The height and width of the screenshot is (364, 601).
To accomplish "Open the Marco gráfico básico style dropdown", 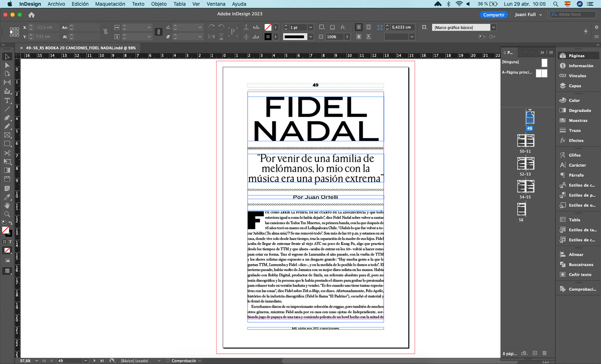I will pyautogui.click(x=493, y=28).
